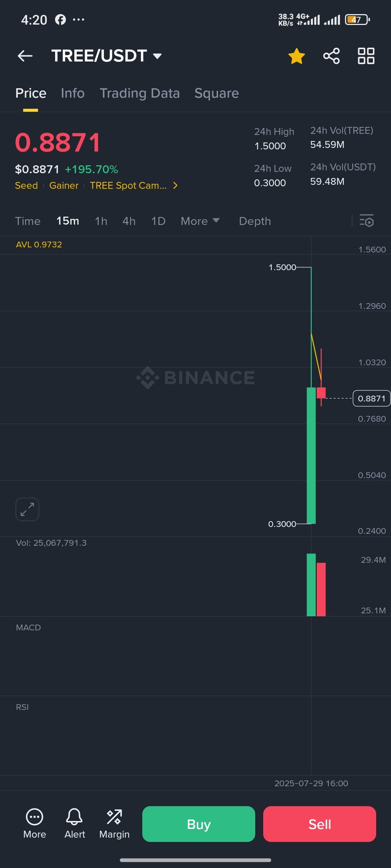Set a price Alert bell
Viewport: 391px width, 868px height.
pos(75,823)
